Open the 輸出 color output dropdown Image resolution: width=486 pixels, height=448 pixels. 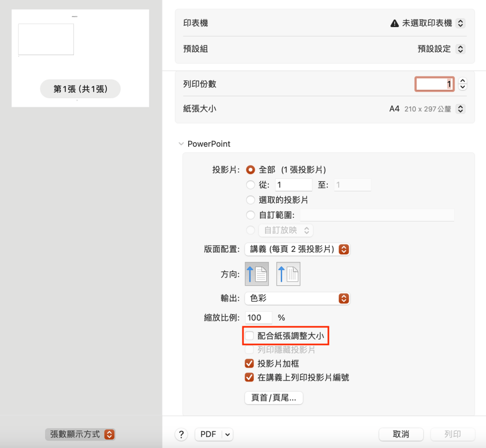point(297,299)
